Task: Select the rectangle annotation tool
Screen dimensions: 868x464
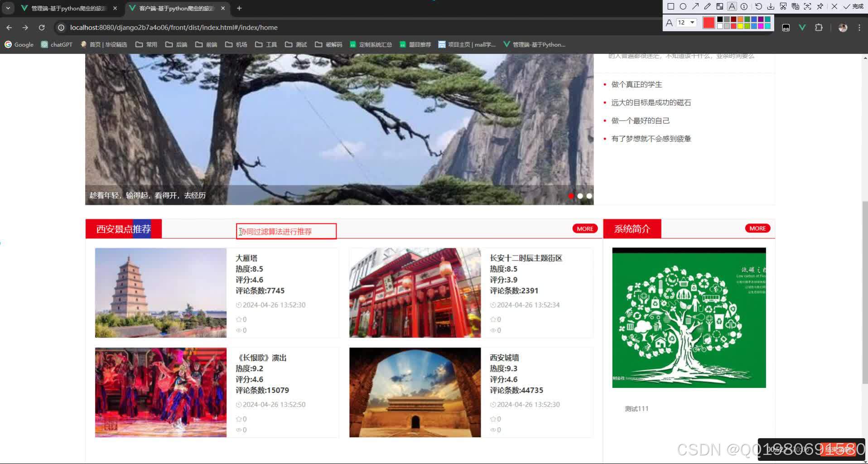Action: pos(671,6)
